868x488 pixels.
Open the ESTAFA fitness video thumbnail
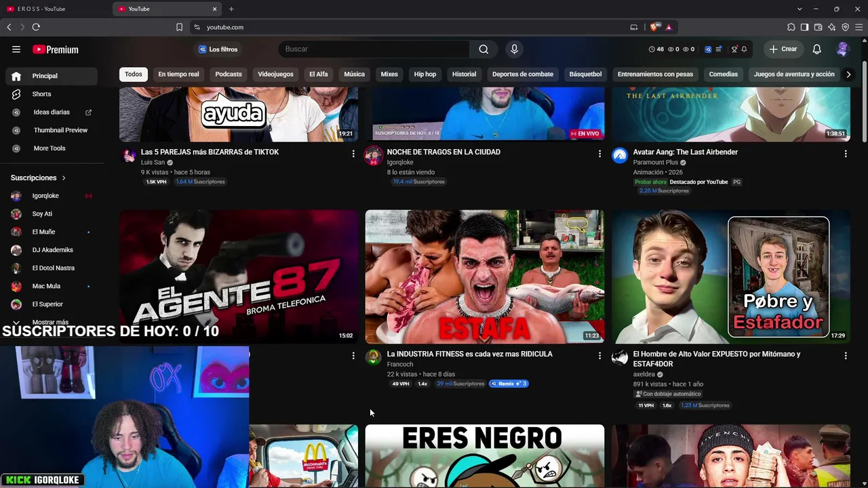[x=485, y=277]
